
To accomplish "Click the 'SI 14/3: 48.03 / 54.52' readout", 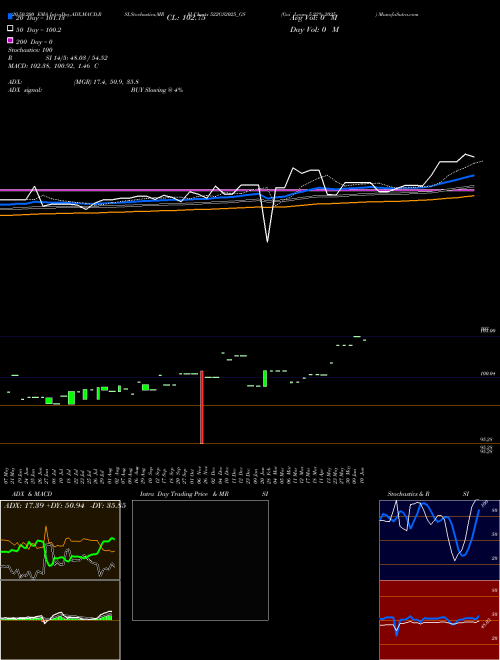I will click(77, 58).
